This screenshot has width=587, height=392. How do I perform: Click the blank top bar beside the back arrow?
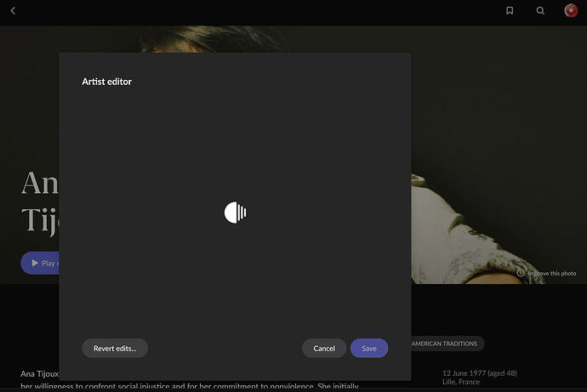[259, 11]
